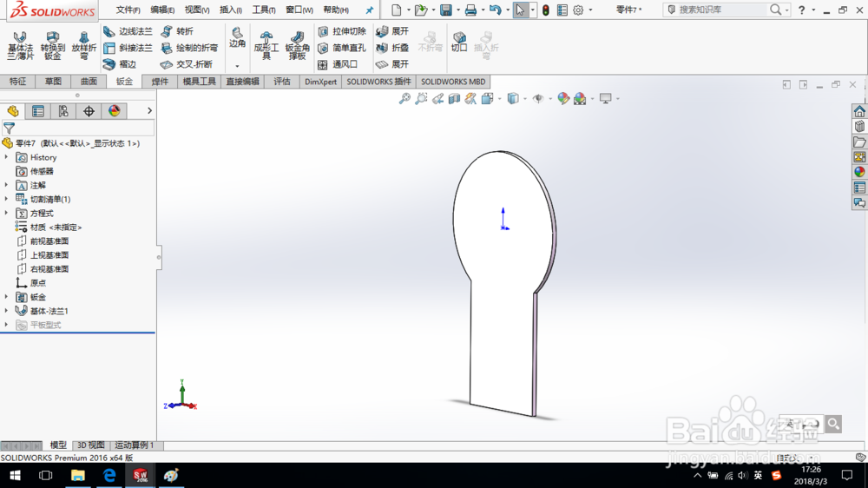Pin the SOLIDWORKS menu bar
The width and height of the screenshot is (868, 488).
(x=369, y=10)
